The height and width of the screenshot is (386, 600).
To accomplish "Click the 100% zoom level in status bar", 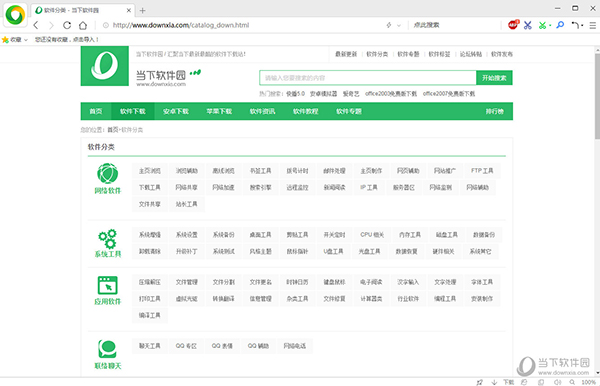I will 588,382.
